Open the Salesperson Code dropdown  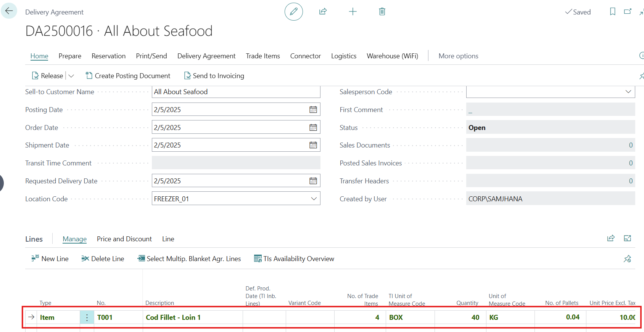pyautogui.click(x=628, y=92)
